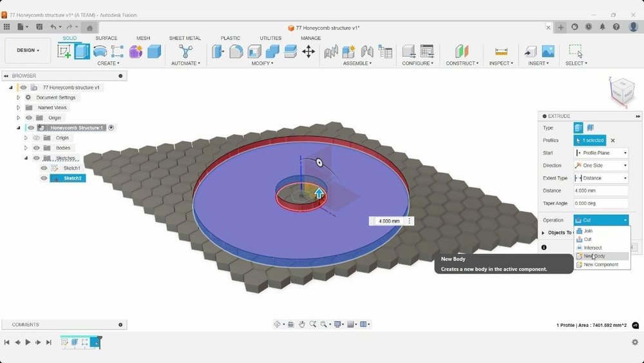644x363 pixels.
Task: Expand the Objects To Cut section
Action: coord(543,233)
